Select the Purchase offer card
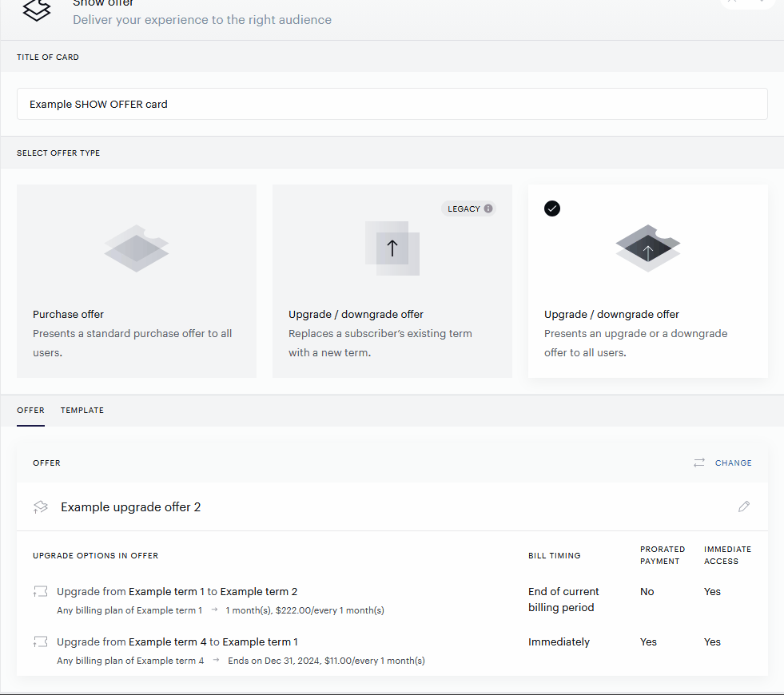 pos(137,281)
